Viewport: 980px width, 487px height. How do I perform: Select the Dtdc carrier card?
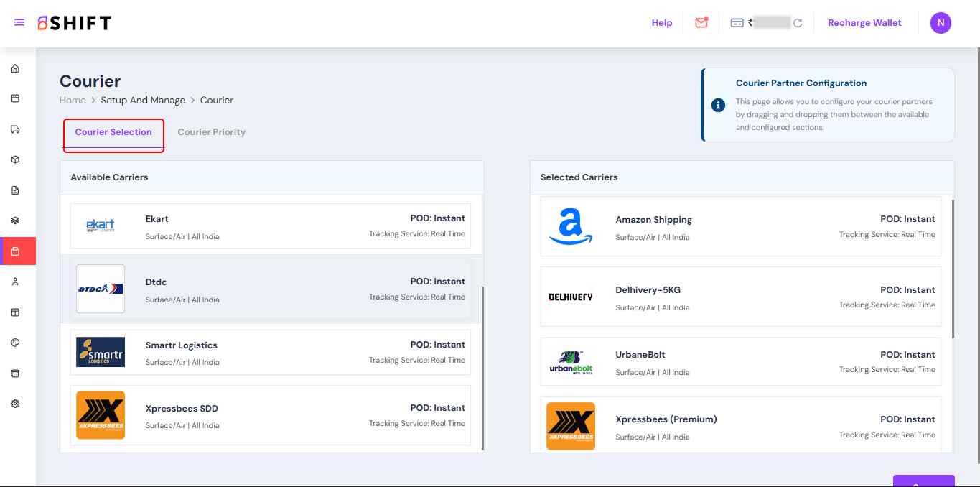pos(271,289)
